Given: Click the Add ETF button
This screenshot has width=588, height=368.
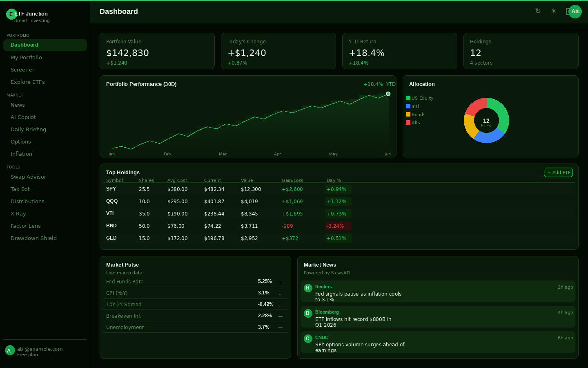Looking at the screenshot, I should tap(558, 172).
